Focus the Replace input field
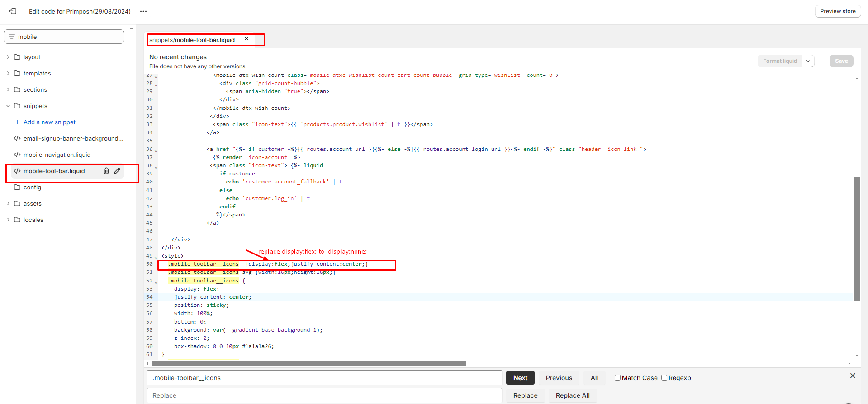Screen dimensions: 868x404 [324, 395]
